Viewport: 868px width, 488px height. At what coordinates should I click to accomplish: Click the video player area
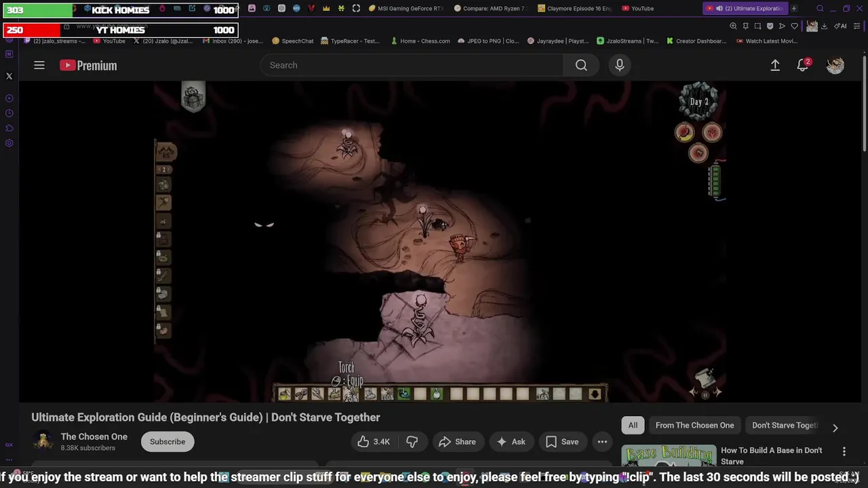coord(439,242)
